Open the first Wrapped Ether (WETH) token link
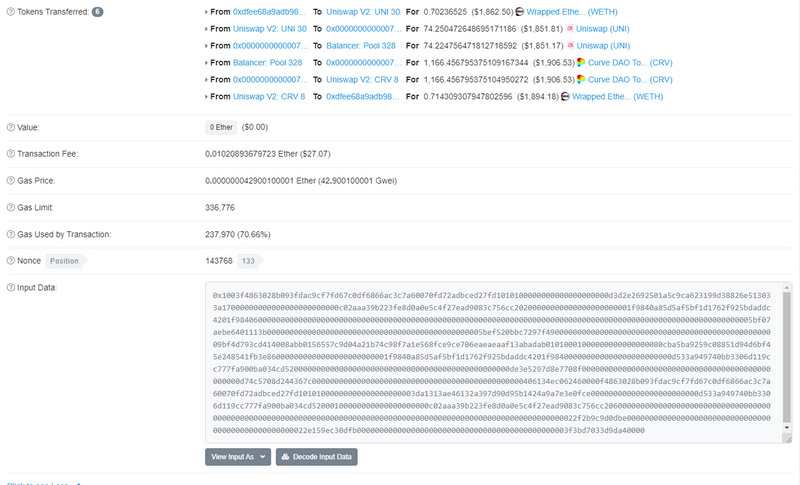 [579, 11]
